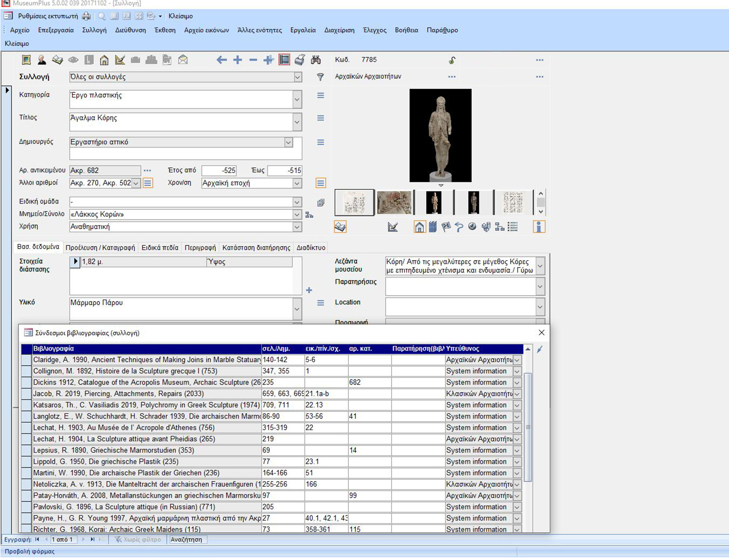The image size is (729, 560).
Task: Click the funnel filter icon beside Συλλογή
Action: (320, 77)
